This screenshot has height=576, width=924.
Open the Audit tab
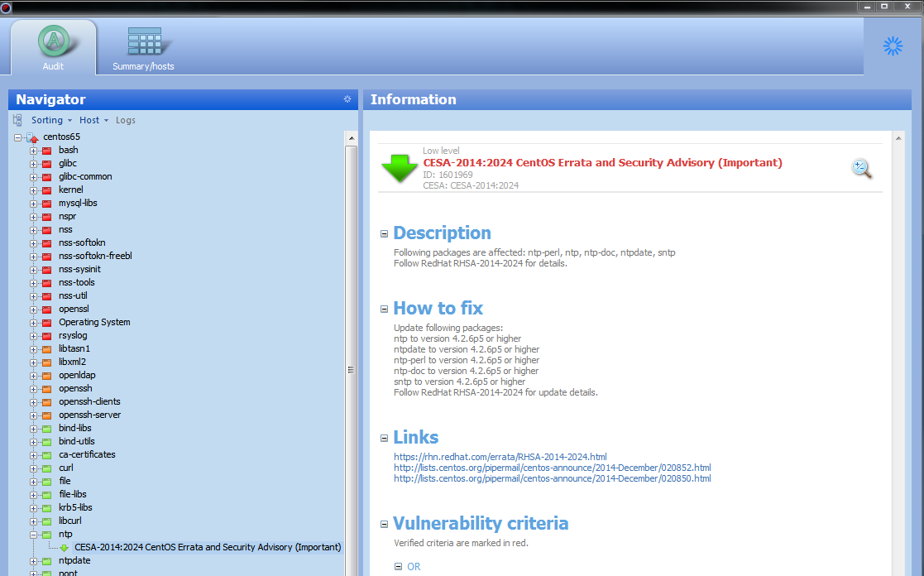53,48
